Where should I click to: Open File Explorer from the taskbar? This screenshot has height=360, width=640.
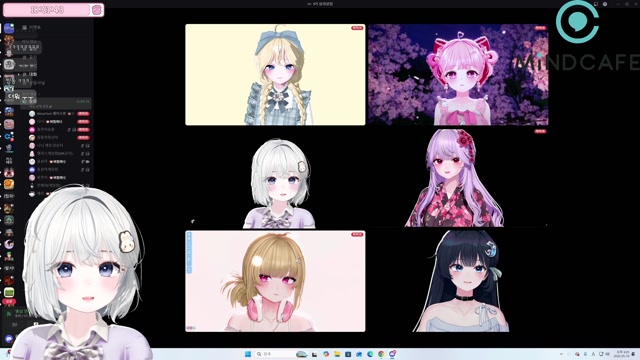[337, 354]
